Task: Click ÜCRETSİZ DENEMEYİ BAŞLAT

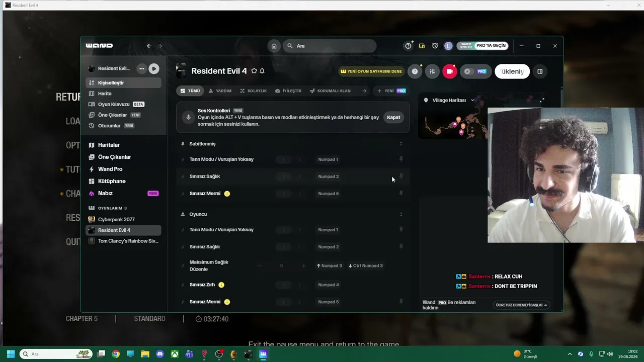Action: point(521,305)
